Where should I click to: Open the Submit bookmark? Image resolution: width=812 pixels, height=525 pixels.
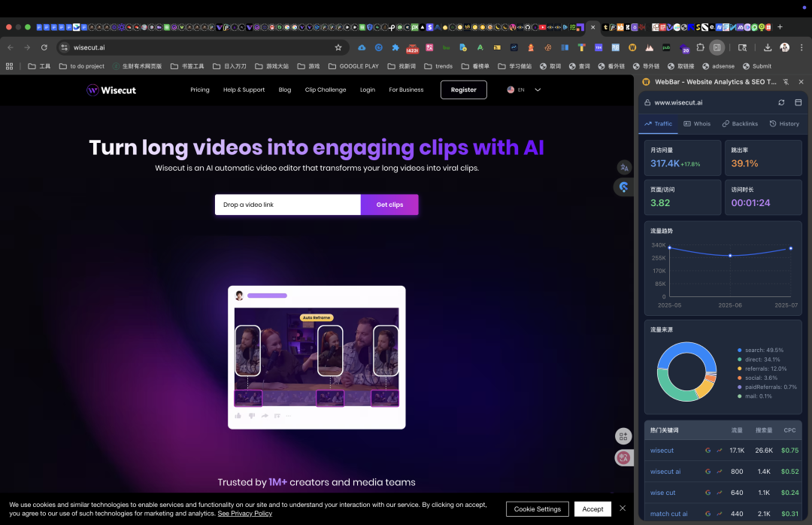pyautogui.click(x=756, y=66)
